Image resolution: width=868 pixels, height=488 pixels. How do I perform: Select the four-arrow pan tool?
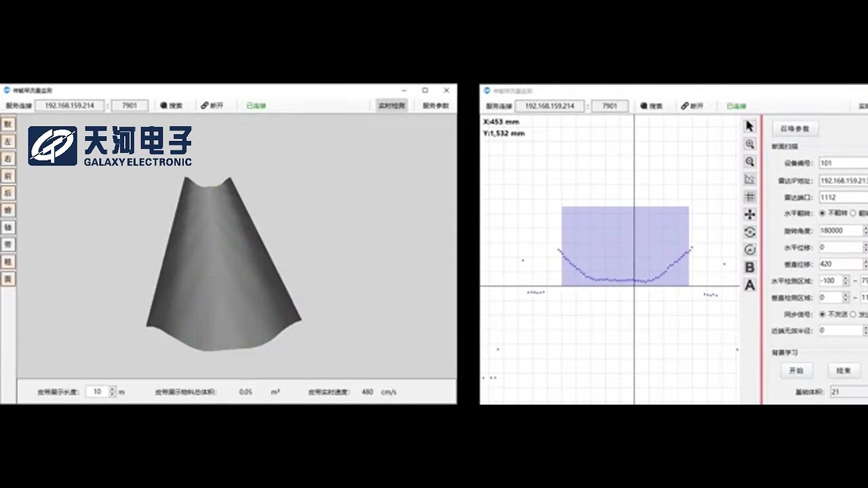point(749,214)
